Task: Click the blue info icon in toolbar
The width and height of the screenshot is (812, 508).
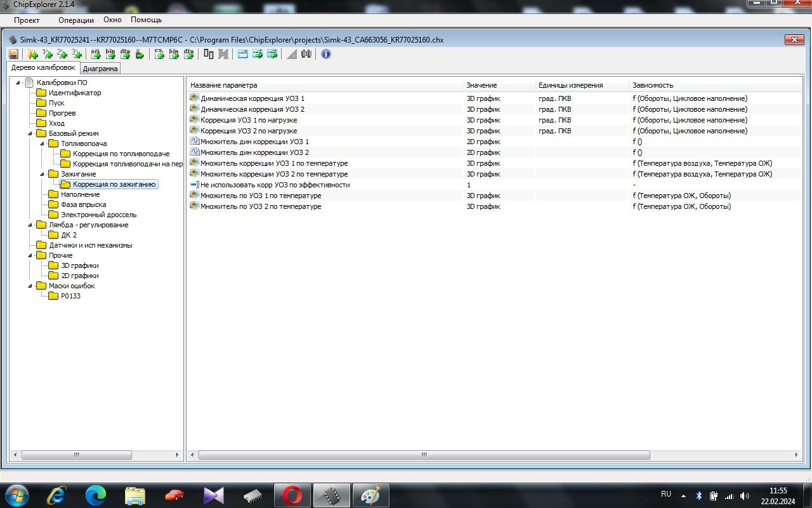Action: click(x=326, y=55)
